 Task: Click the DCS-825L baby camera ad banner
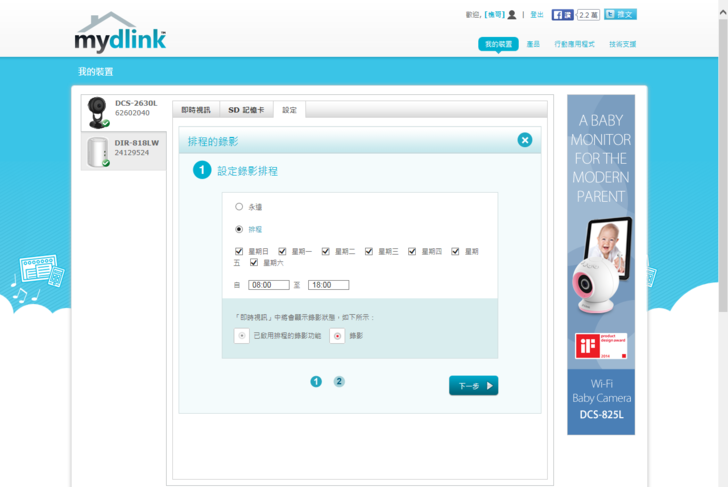pyautogui.click(x=601, y=265)
